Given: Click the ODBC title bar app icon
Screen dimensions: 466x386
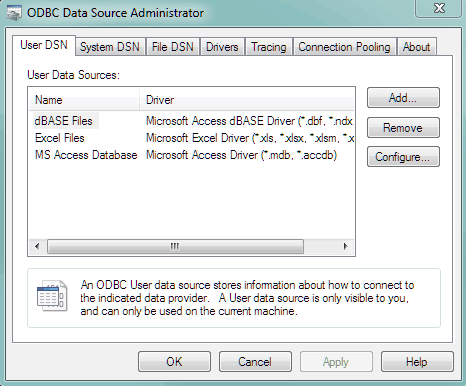Looking at the screenshot, I should point(14,13).
